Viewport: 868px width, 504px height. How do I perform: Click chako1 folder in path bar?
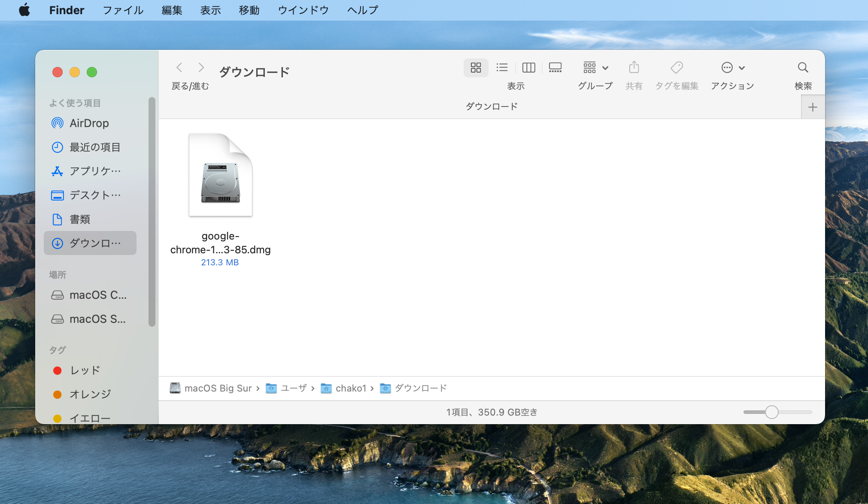[x=350, y=389]
